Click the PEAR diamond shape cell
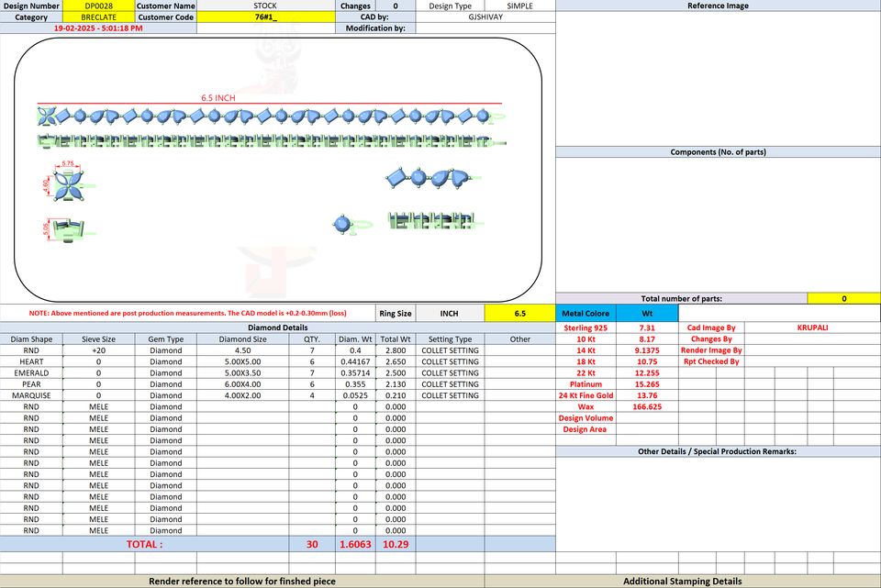 pos(31,384)
